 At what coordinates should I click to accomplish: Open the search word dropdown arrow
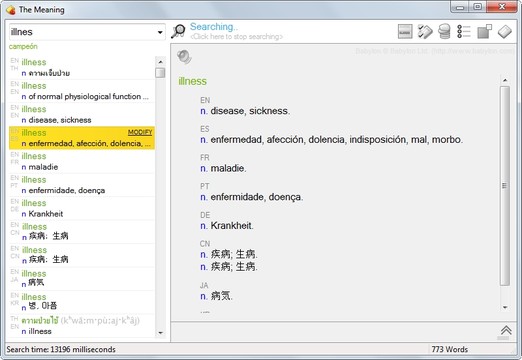tap(160, 32)
